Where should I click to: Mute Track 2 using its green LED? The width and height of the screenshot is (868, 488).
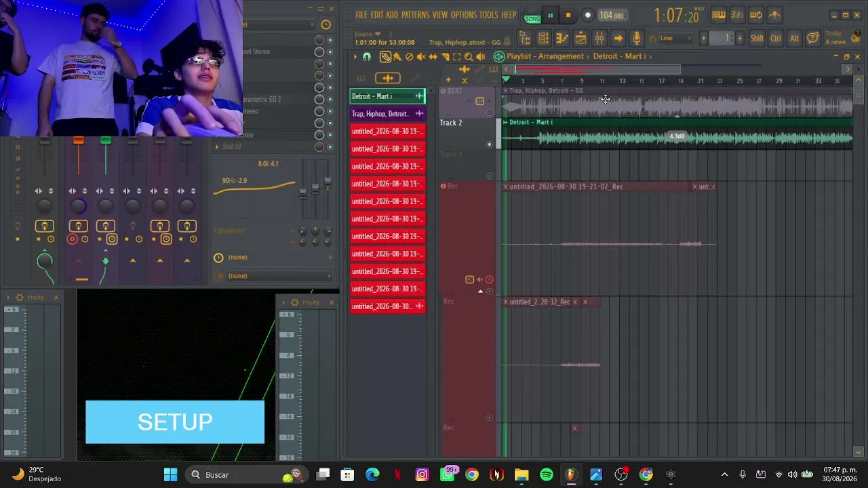490,144
